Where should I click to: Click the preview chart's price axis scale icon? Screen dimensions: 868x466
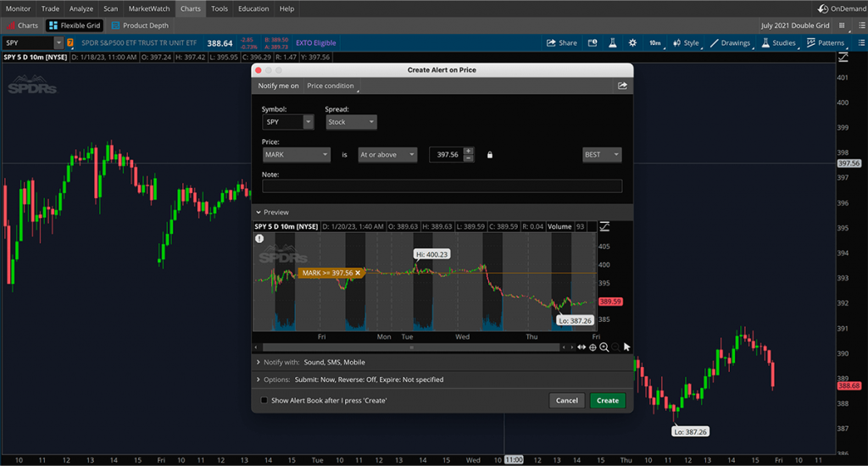604,226
